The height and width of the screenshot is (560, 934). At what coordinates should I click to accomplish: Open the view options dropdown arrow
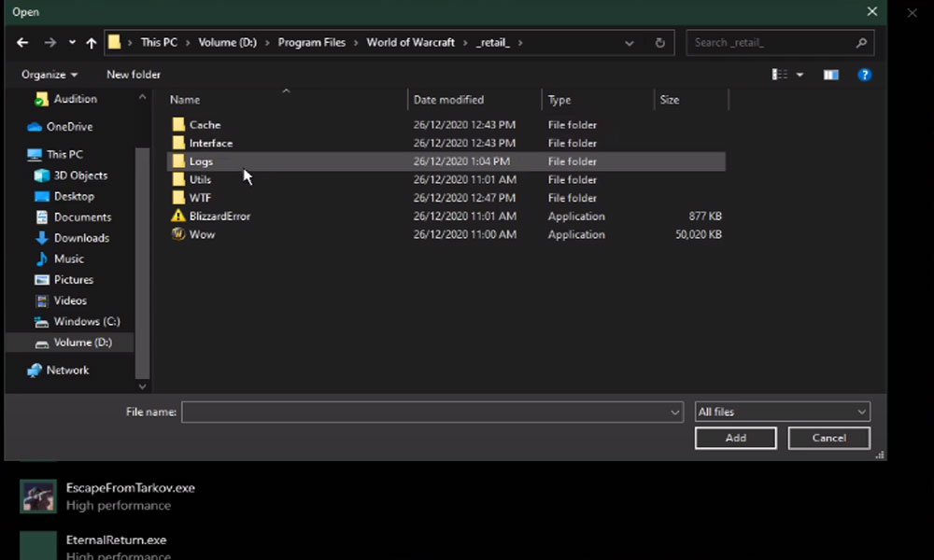800,75
